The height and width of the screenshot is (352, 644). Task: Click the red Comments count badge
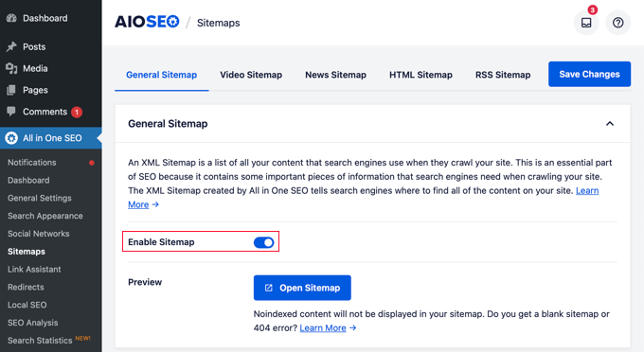pos(77,112)
